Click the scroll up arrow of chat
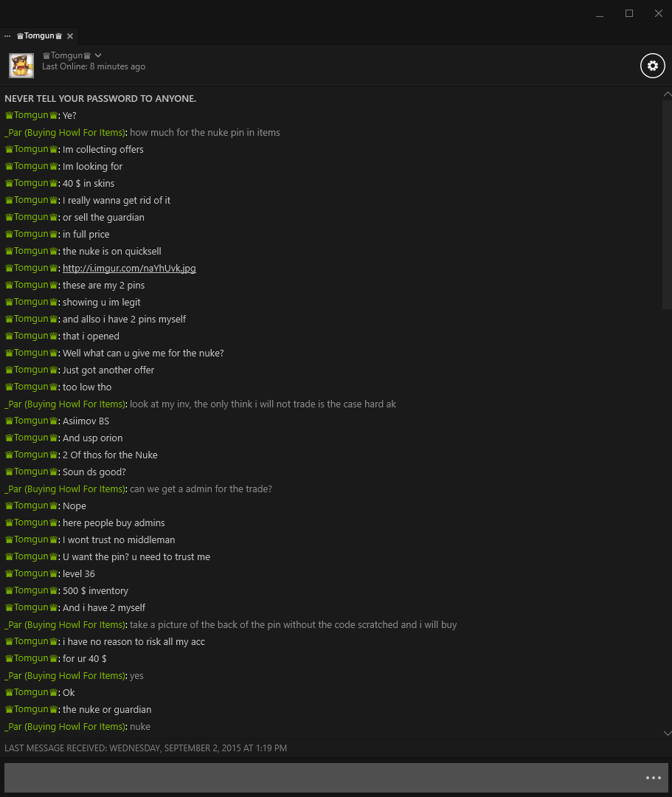 [668, 94]
